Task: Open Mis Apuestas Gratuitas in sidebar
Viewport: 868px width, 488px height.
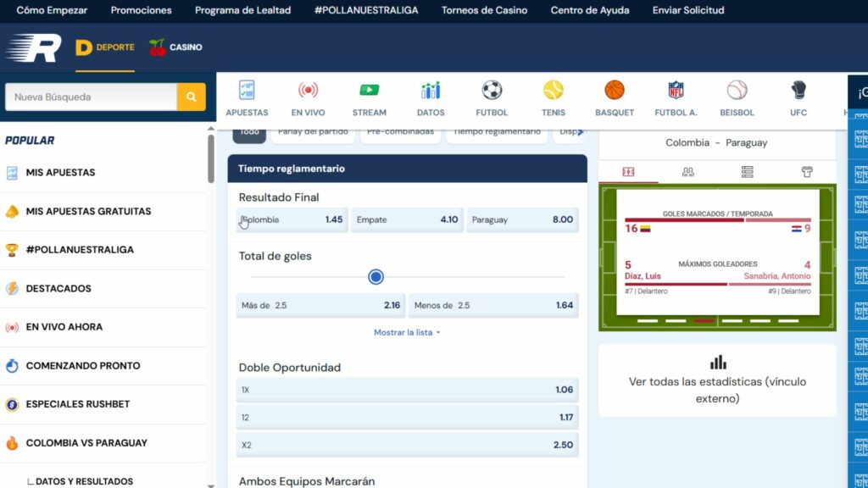Action: (103, 211)
